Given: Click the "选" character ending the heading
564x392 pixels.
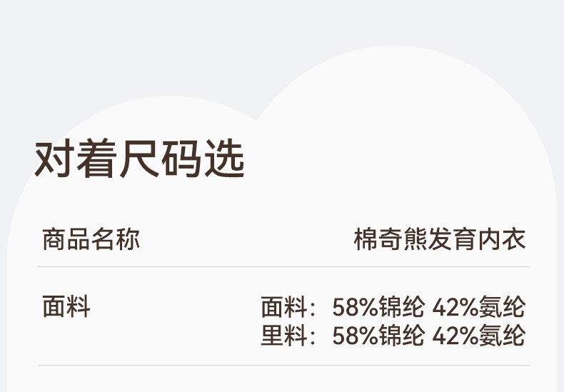Looking at the screenshot, I should tap(224, 161).
